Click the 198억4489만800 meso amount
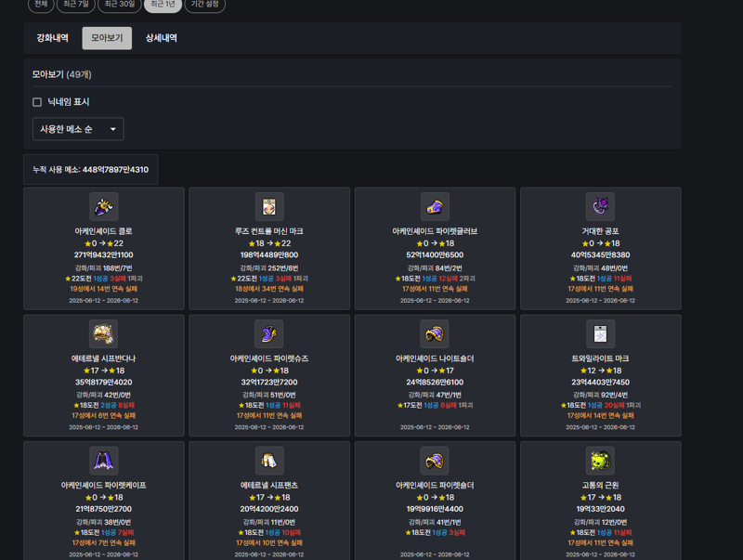The width and height of the screenshot is (743, 560). 269,254
